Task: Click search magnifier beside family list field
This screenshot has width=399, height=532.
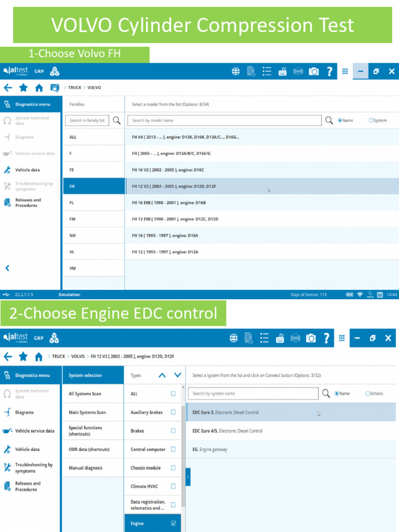Action: tap(116, 121)
